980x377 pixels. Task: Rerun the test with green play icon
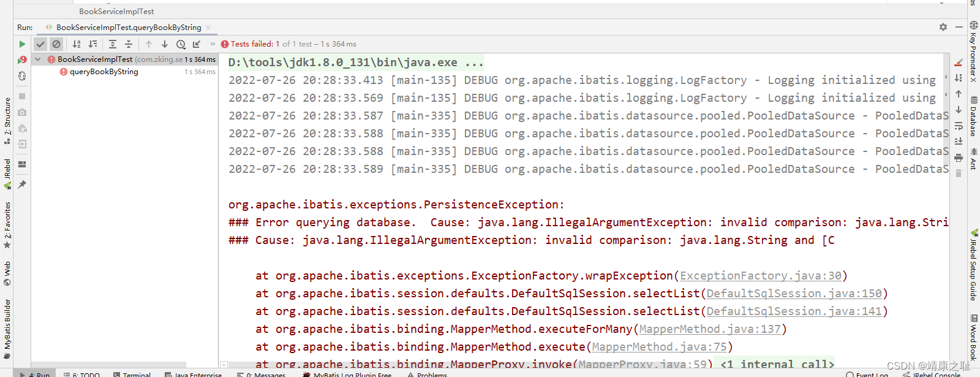click(22, 44)
